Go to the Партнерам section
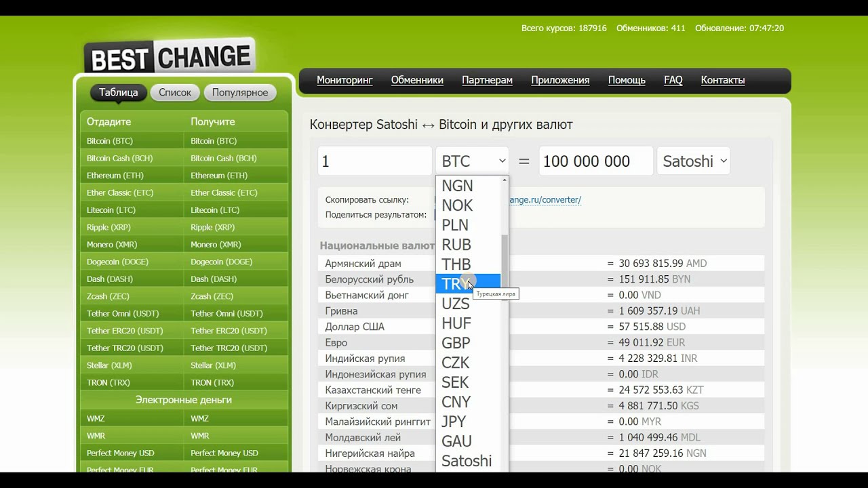 (487, 80)
